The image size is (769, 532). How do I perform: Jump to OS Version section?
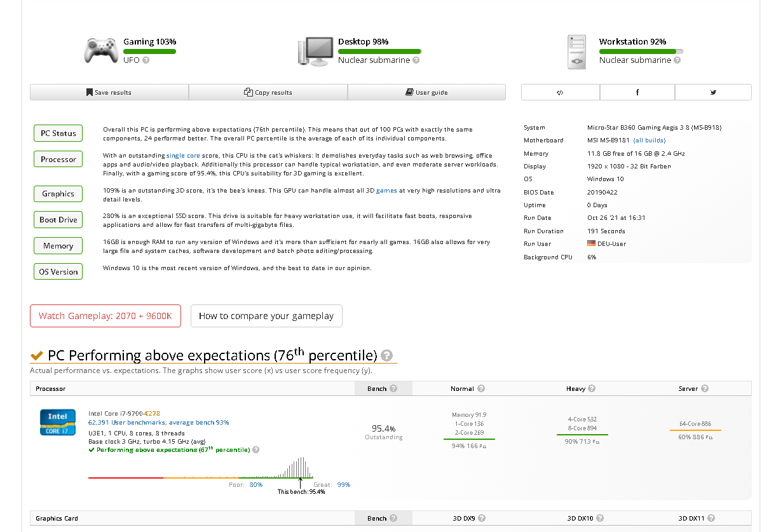click(x=58, y=272)
